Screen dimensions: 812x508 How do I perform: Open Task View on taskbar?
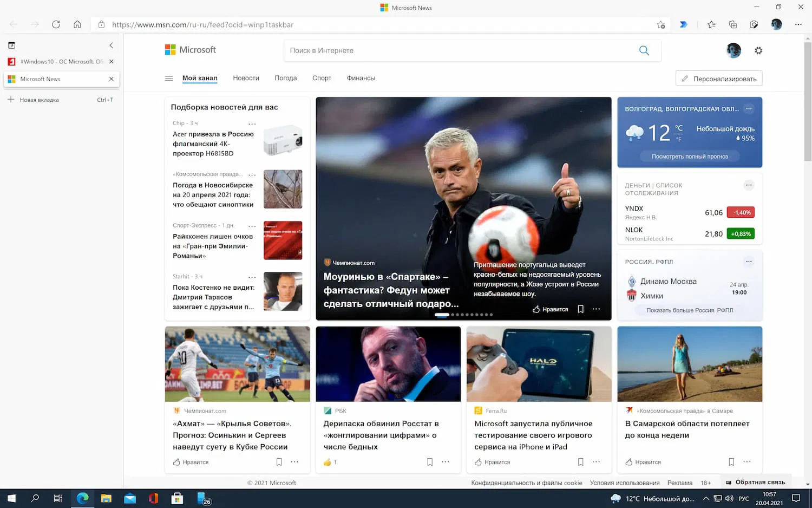(x=58, y=498)
